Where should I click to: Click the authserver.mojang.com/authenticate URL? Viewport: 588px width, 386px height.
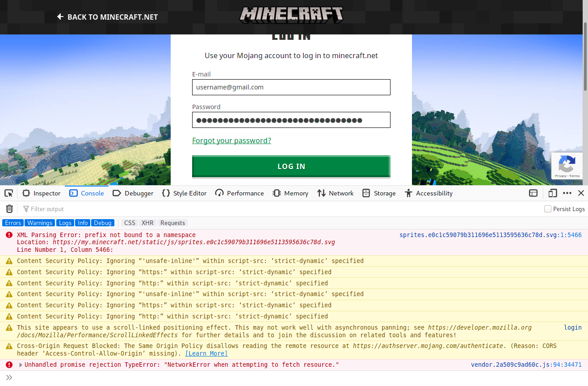(x=428, y=346)
